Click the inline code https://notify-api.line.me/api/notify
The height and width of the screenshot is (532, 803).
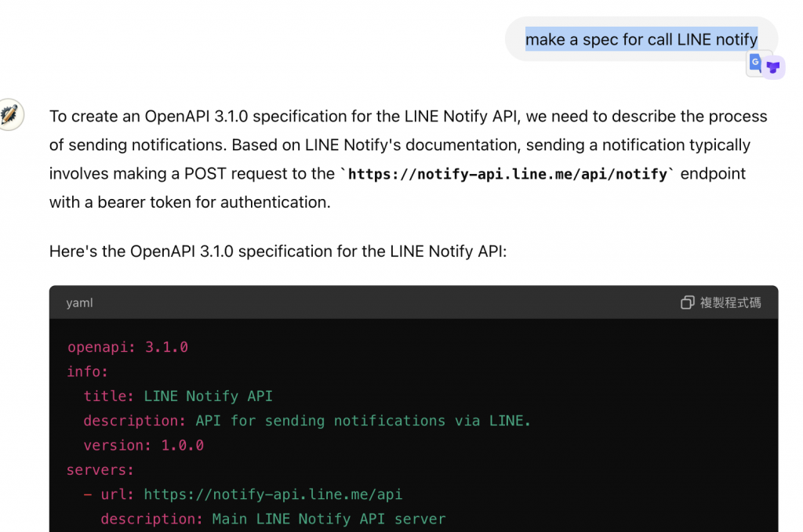507,174
